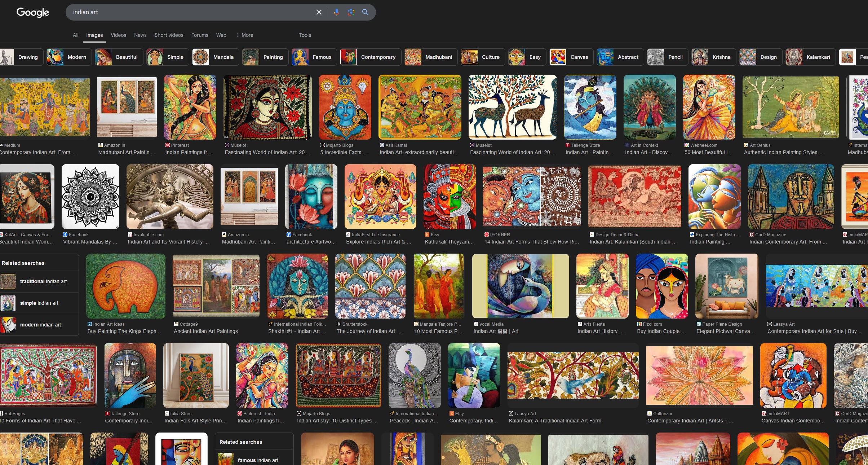Open related search traditional indian art
Image resolution: width=868 pixels, height=465 pixels.
[x=39, y=281]
